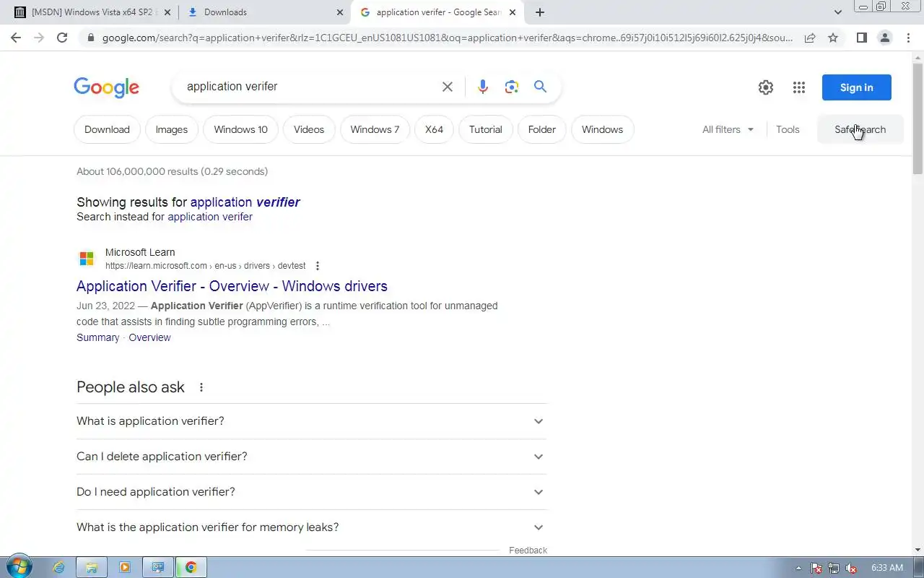Select the Videos filter chip
This screenshot has height=578, width=924.
[x=309, y=129]
